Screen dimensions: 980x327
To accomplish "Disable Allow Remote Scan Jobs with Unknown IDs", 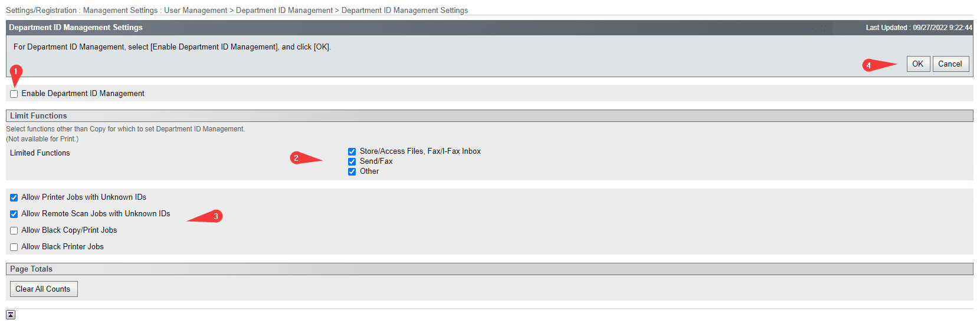I will [14, 214].
